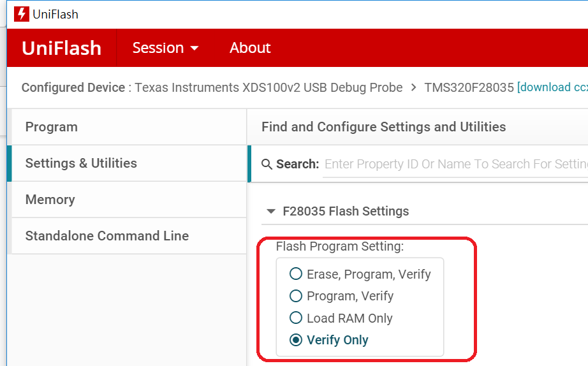Click the Session dropdown caret arrow
Viewport: 588px width, 366px height.
click(x=195, y=48)
